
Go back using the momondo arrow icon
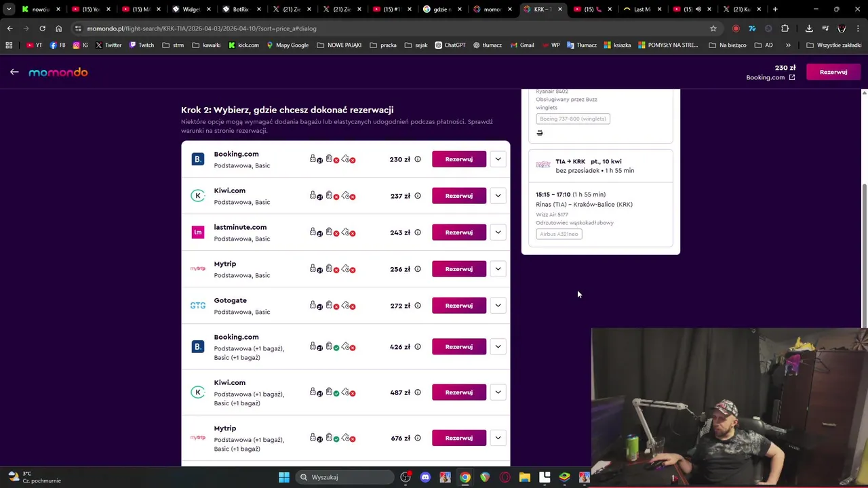tap(14, 72)
